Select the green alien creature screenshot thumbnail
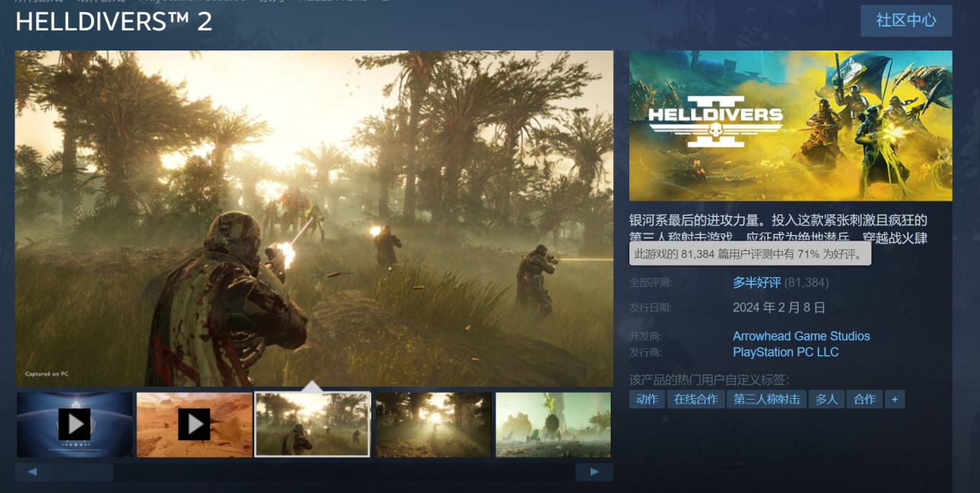 pos(554,425)
